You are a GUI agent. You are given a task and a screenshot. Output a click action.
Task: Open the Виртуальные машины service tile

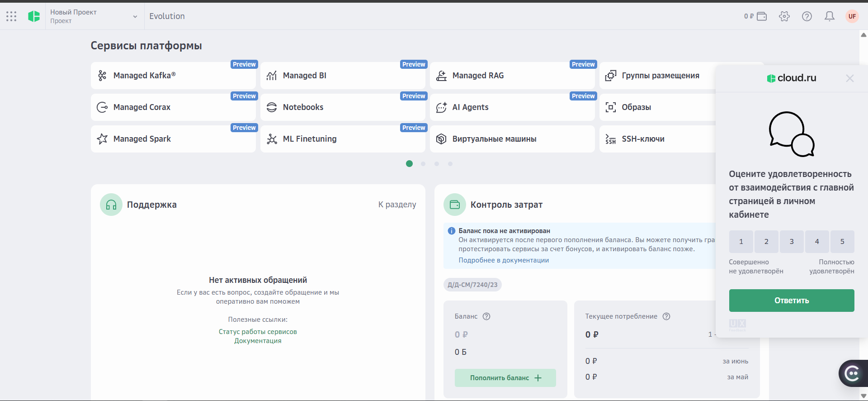tap(512, 139)
